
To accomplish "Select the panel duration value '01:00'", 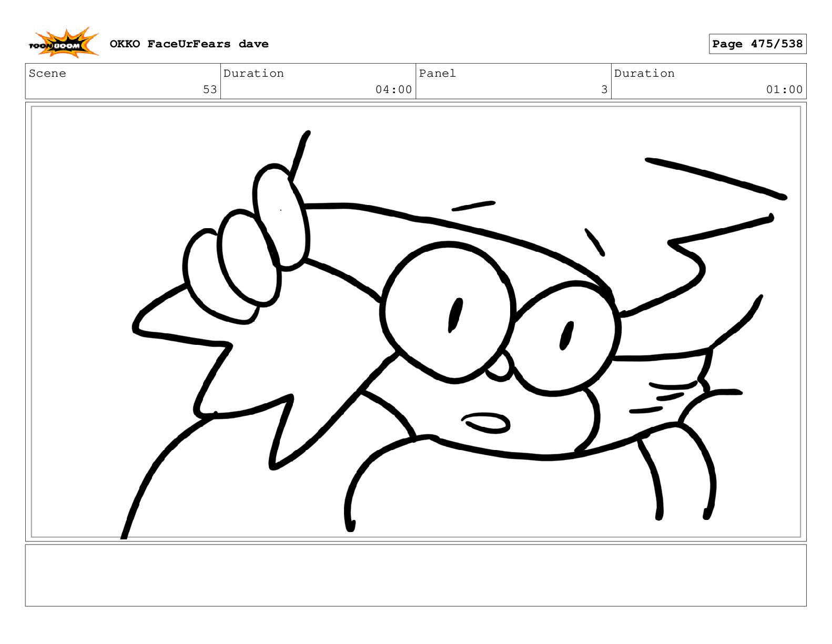I will point(784,90).
